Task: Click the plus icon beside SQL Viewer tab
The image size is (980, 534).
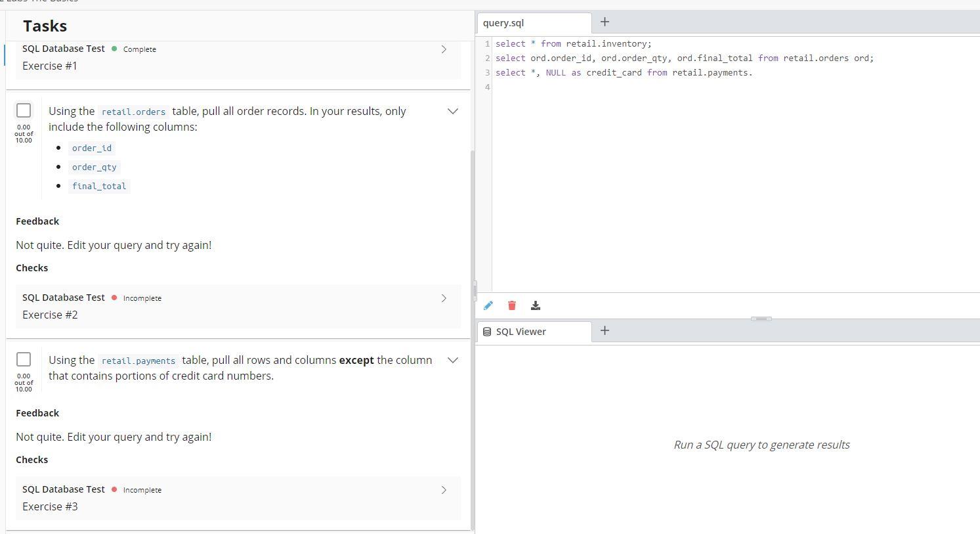Action: [605, 330]
